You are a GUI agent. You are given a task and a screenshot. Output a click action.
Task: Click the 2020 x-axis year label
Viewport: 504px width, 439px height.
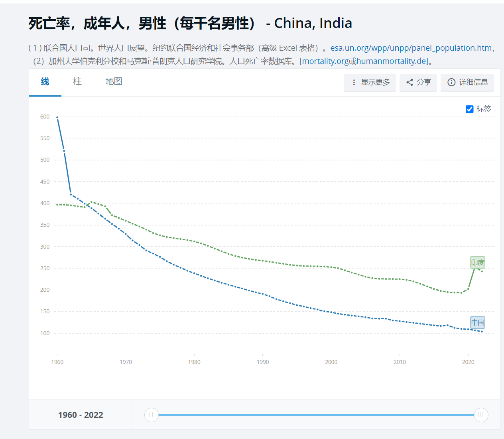(468, 362)
